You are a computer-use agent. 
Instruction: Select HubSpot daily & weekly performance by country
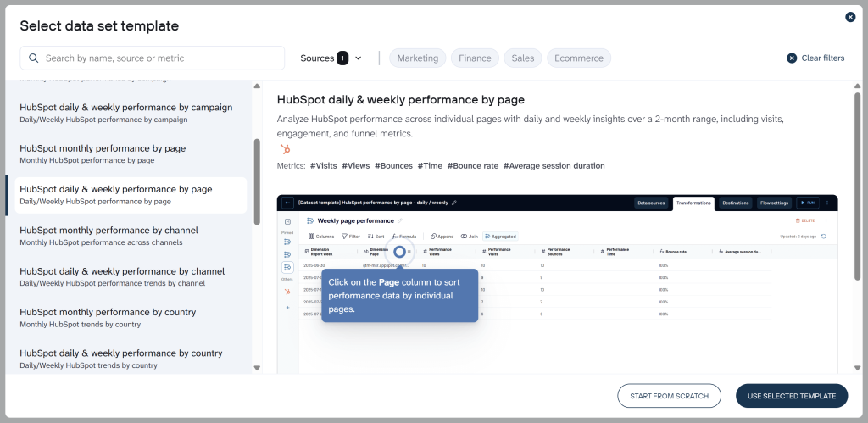131,359
